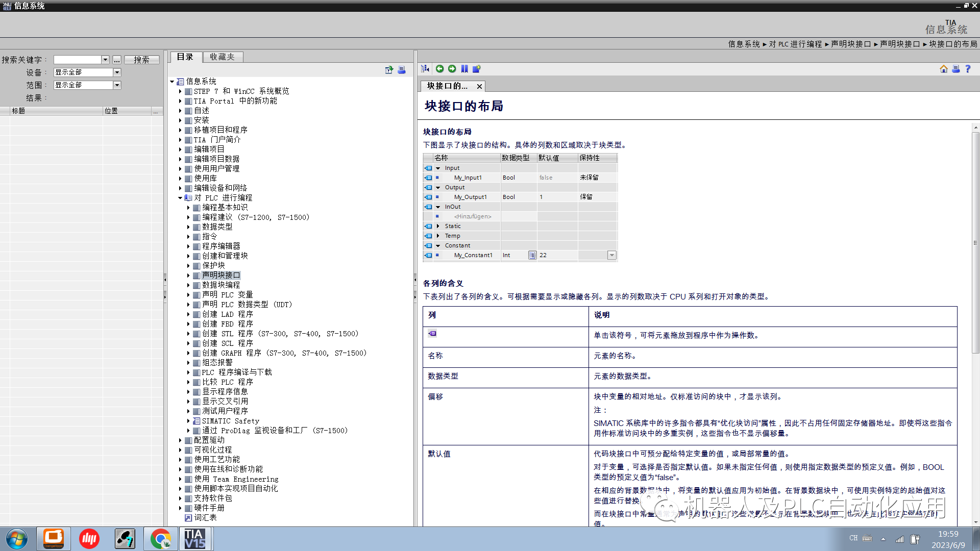Click breadcrumb link 块接口的布局
This screenshot has width=980, height=551.
953,44
